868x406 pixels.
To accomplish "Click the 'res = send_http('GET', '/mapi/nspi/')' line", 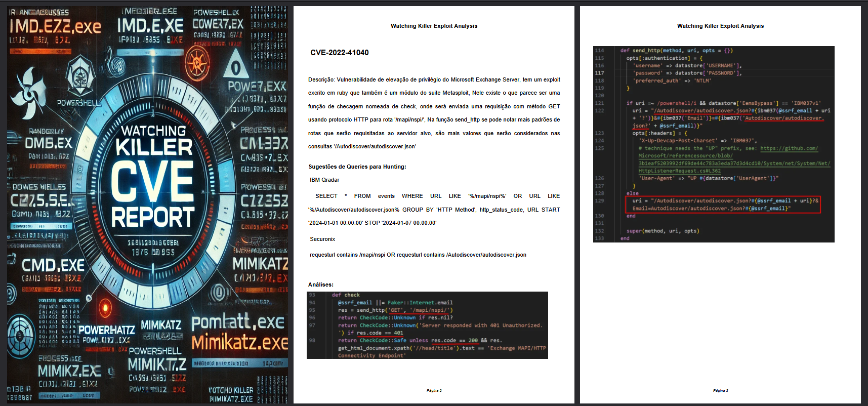I will click(x=395, y=310).
